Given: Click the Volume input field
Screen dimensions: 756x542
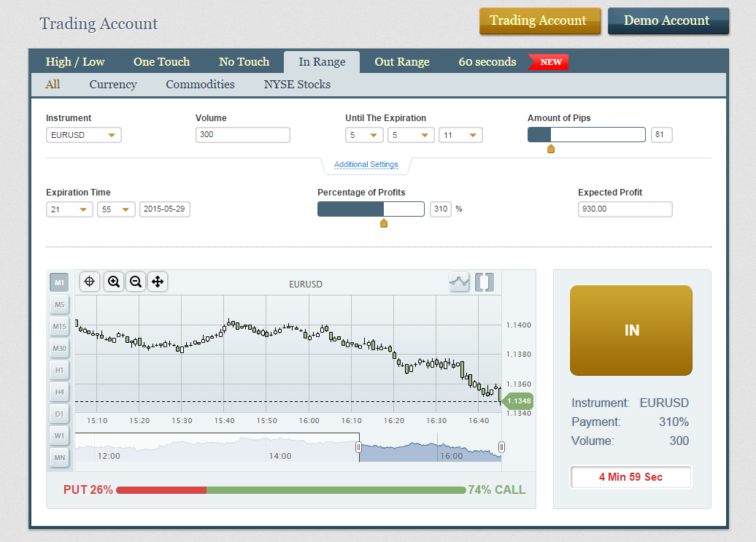Looking at the screenshot, I should 243,135.
